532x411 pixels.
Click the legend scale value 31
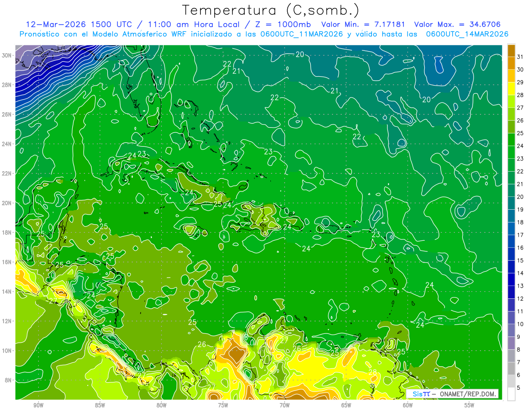(520, 56)
